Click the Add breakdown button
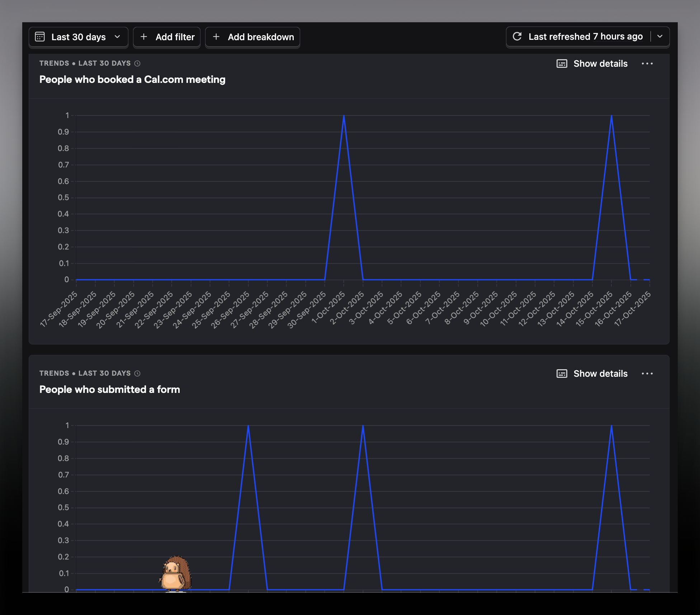The image size is (700, 615). [x=253, y=37]
